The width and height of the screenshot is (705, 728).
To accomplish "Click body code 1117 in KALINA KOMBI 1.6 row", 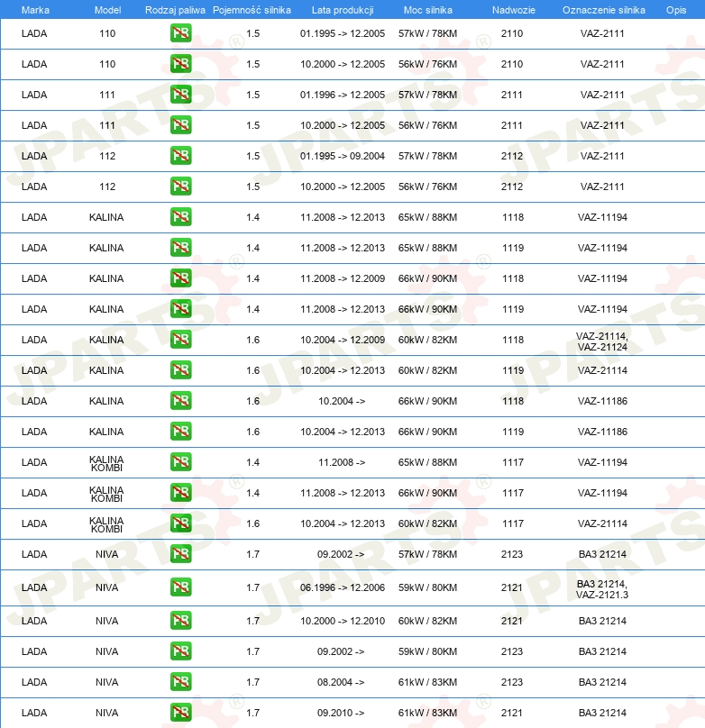I will (513, 523).
